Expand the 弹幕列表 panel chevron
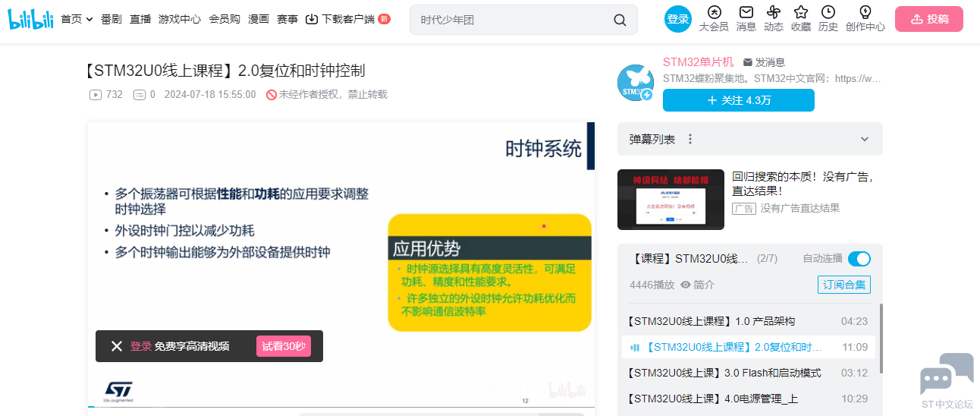 [x=865, y=139]
